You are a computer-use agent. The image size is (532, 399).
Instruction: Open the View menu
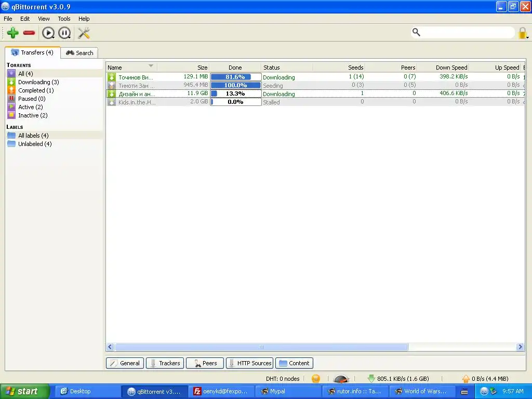pyautogui.click(x=44, y=19)
